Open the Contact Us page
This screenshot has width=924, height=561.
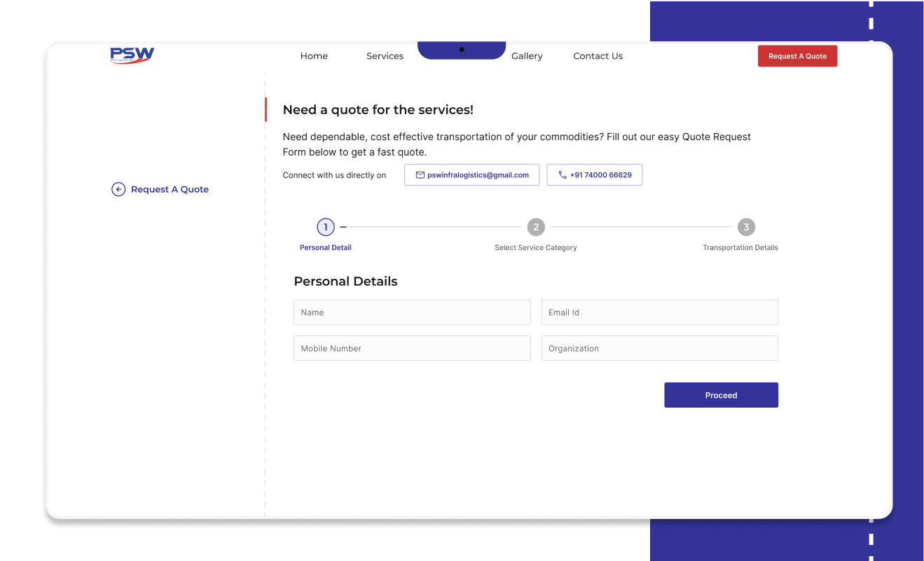coord(598,56)
